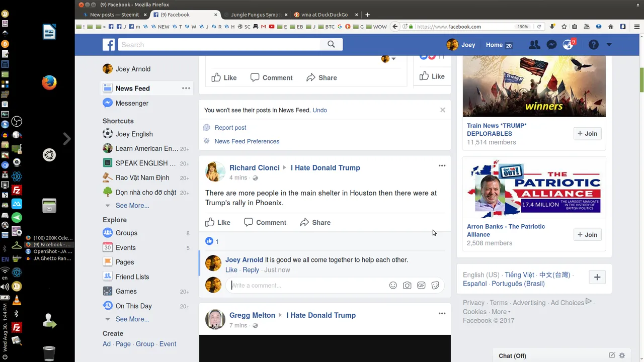Viewport: 644px width, 362px height.
Task: Switch to vma at DuckDuckGo tab
Action: click(324, 15)
